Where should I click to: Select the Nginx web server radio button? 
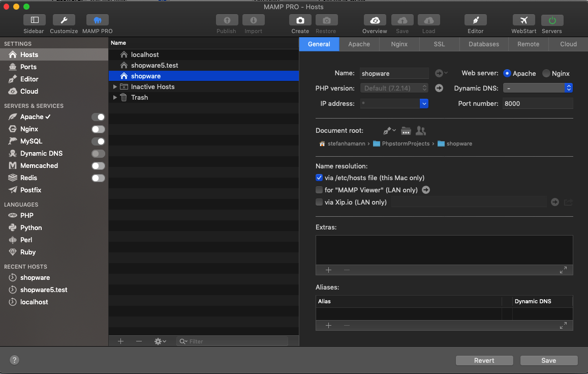coord(546,73)
